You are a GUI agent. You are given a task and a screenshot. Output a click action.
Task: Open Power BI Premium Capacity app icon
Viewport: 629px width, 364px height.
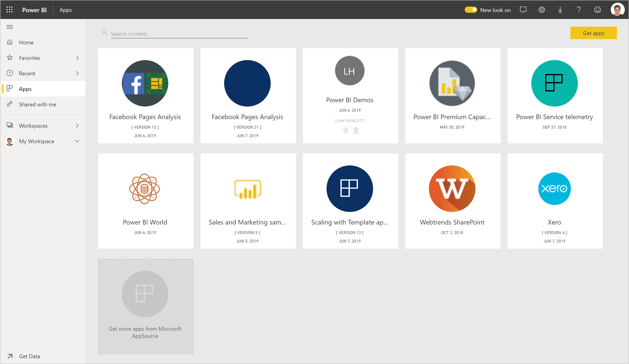pyautogui.click(x=452, y=83)
